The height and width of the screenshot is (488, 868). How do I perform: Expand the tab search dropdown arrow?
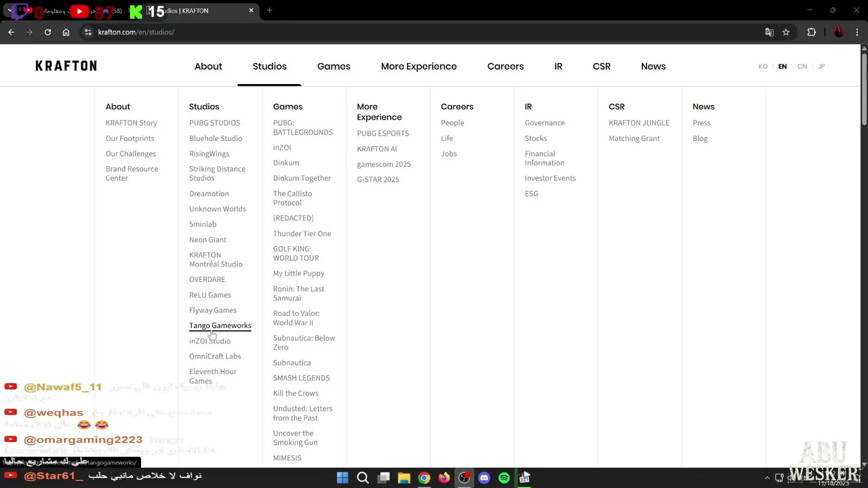[9, 10]
